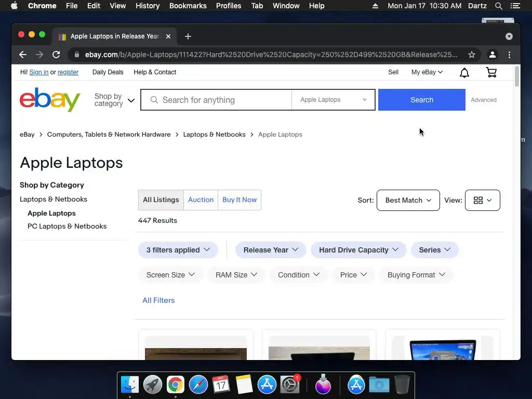Open the Apple Laptops search category dropdown
This screenshot has width=532, height=399.
333,100
